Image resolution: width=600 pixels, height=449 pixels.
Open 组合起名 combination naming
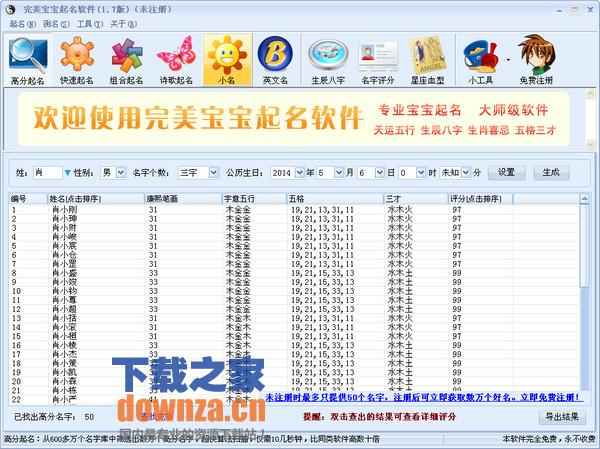click(126, 60)
